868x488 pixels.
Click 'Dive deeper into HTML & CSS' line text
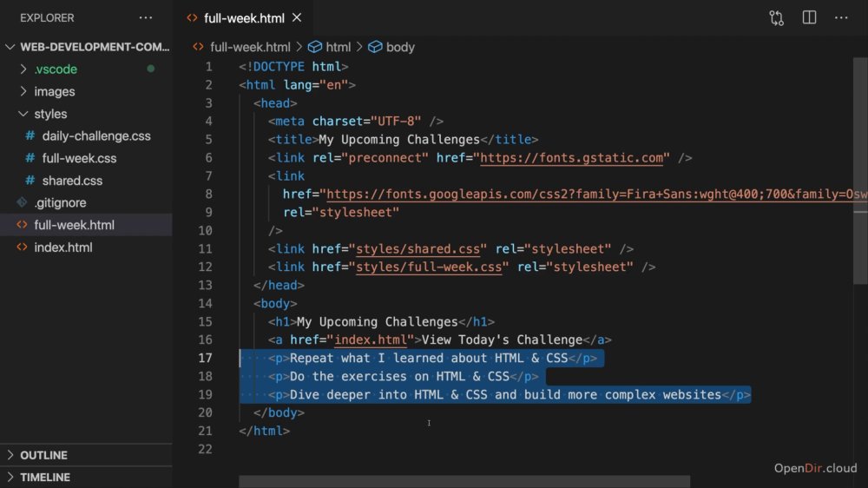tap(505, 394)
